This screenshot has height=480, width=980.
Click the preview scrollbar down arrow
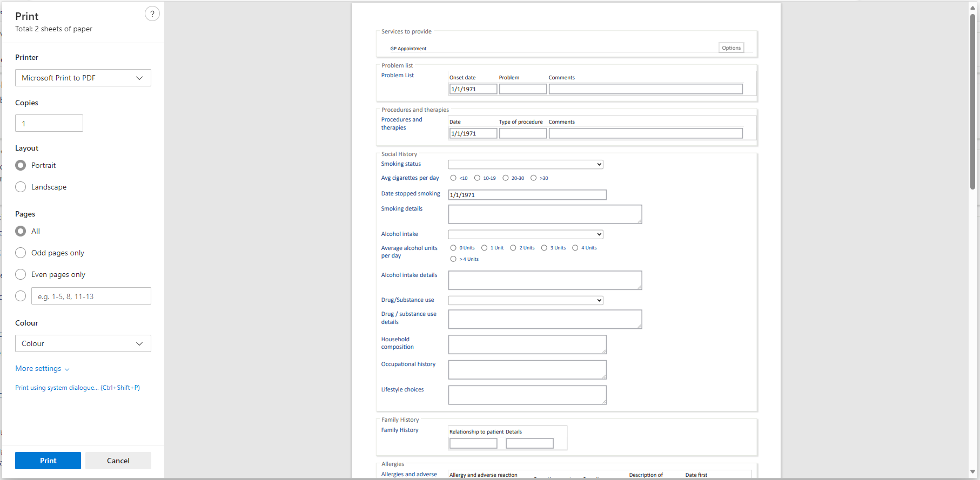972,472
